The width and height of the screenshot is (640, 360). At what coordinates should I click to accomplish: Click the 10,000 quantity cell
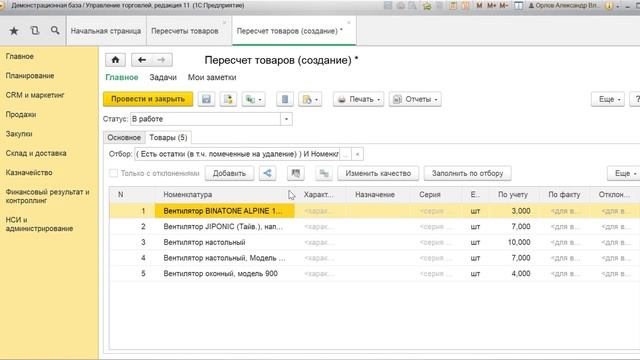click(x=513, y=242)
